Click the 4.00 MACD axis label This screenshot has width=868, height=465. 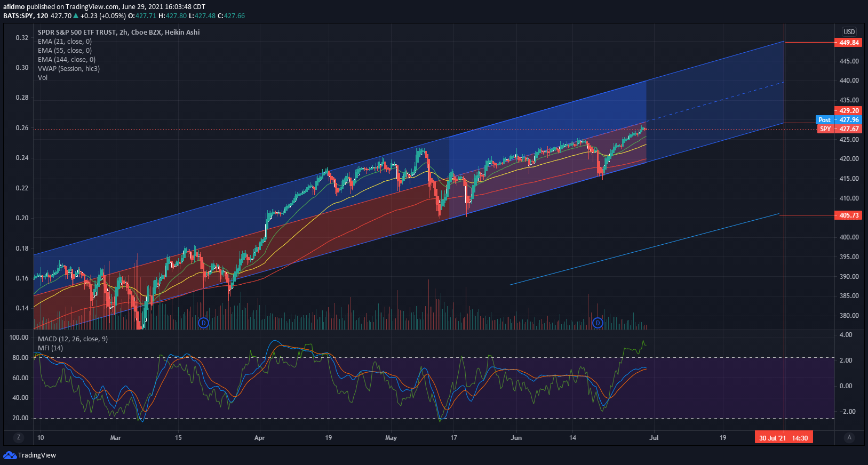click(846, 335)
